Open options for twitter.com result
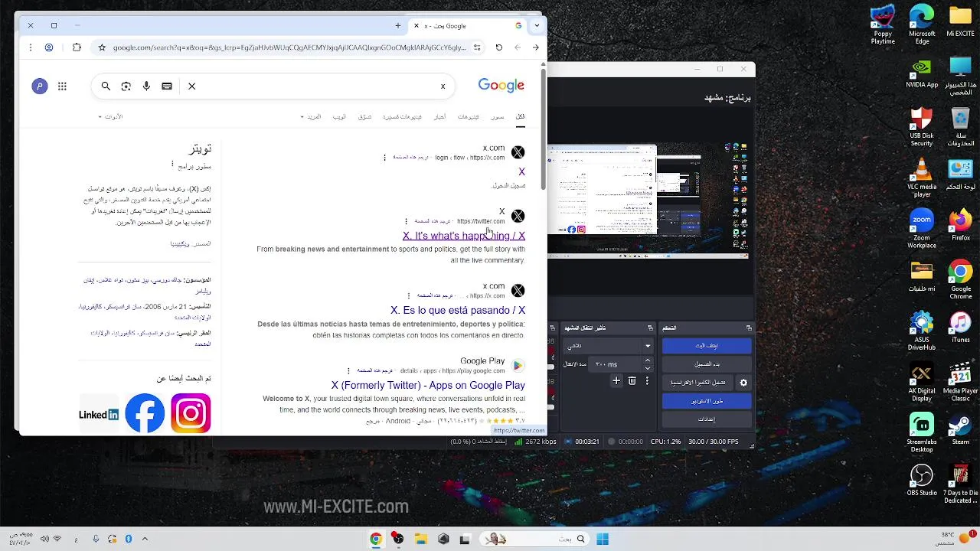This screenshot has height=551, width=980. 406,221
